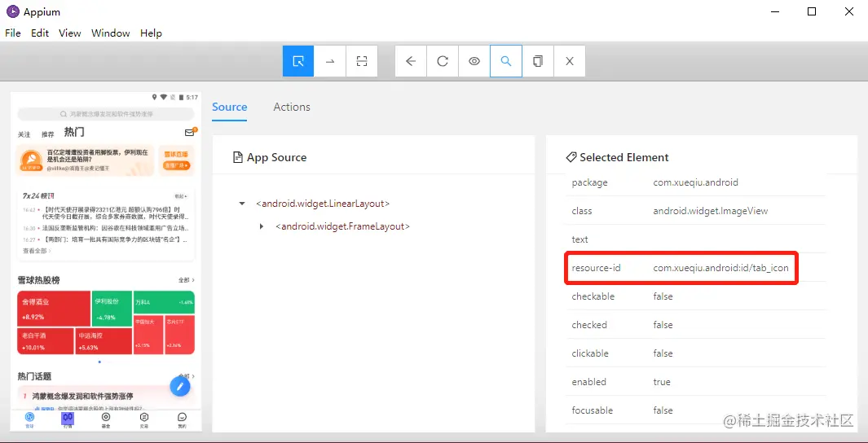Click the Back arrow toolbar button
The width and height of the screenshot is (868, 443).
[411, 61]
